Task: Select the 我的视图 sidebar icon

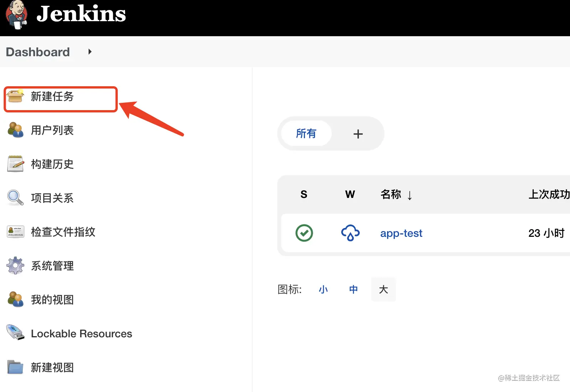Action: click(x=15, y=299)
